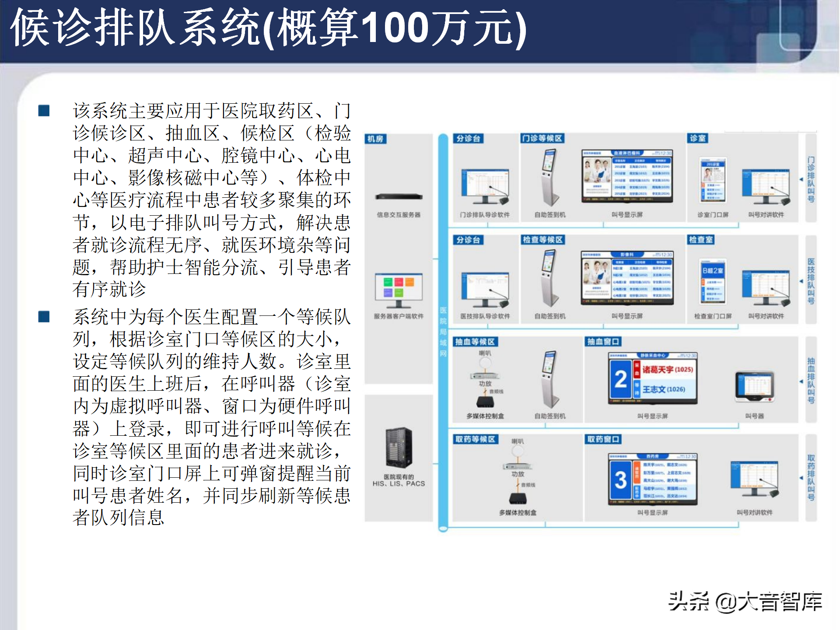Screen dimensions: 840x630
Task: Click the 功放 amplifier in 取药等候区
Action: click(x=517, y=466)
